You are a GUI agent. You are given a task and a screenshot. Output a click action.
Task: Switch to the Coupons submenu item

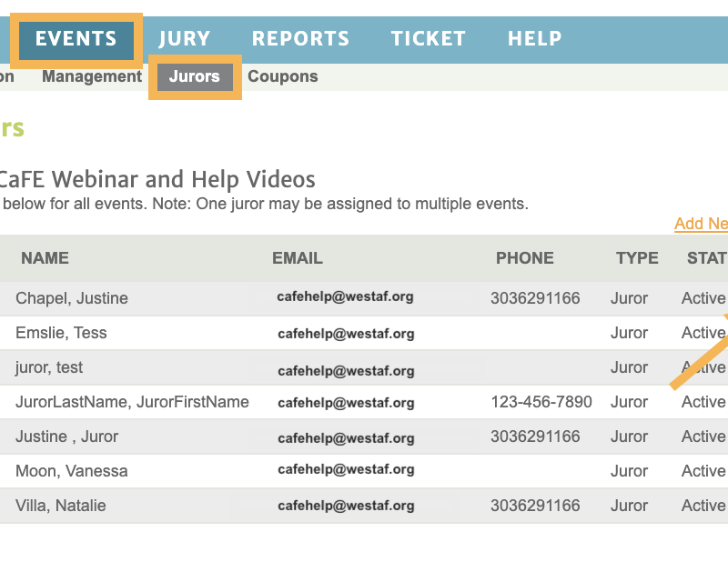coord(283,76)
